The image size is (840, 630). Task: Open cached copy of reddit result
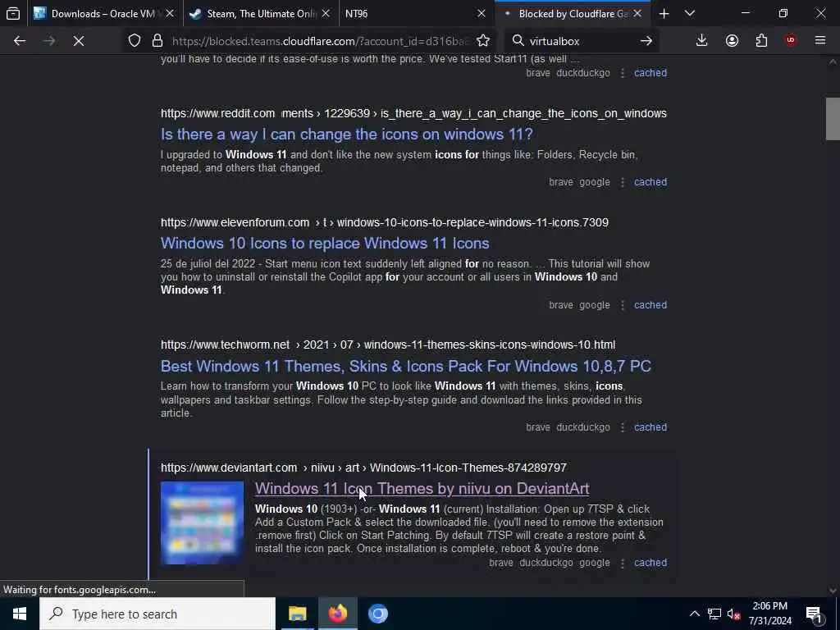[x=651, y=182]
